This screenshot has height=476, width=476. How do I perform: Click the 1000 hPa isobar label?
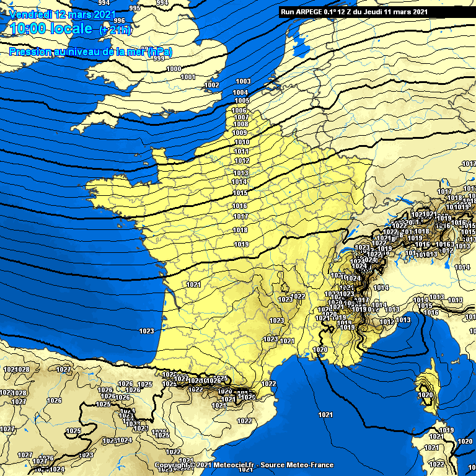[x=174, y=69]
